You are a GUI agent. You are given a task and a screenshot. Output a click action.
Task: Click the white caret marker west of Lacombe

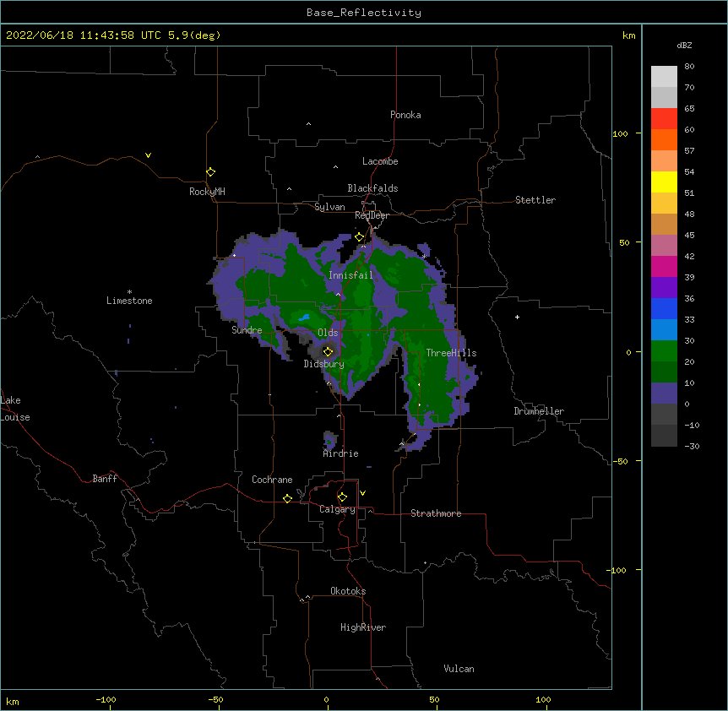(x=335, y=167)
